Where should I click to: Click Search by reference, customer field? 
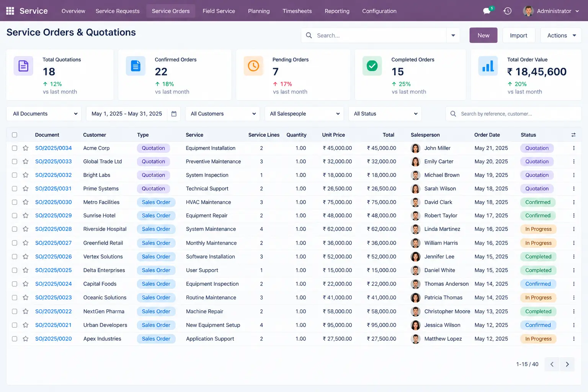coord(513,114)
